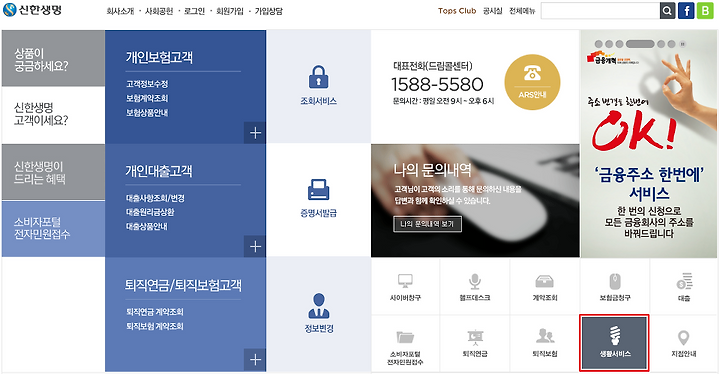
Task: Select the 상품이 궁금하세요? tab
Action: pyautogui.click(x=53, y=58)
